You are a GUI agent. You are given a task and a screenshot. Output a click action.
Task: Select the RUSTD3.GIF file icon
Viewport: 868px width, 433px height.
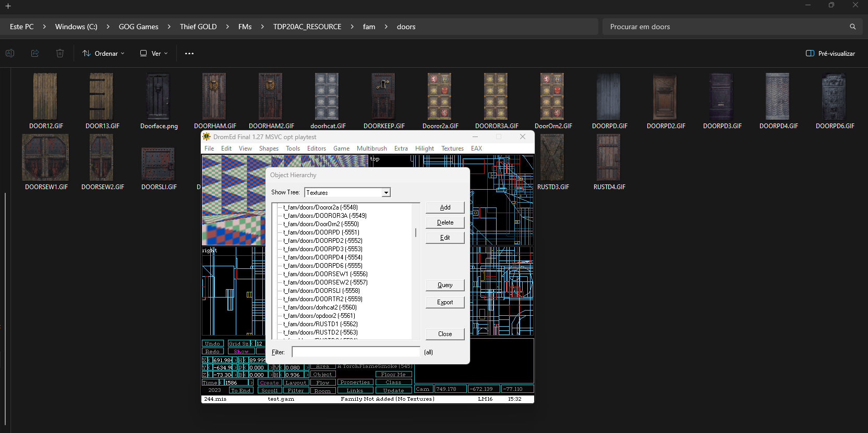552,157
